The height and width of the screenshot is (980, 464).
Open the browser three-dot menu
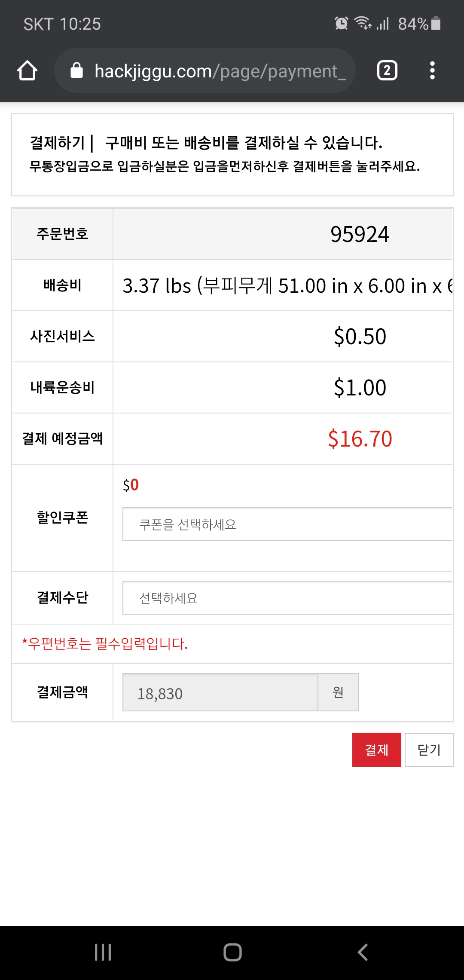pos(432,70)
